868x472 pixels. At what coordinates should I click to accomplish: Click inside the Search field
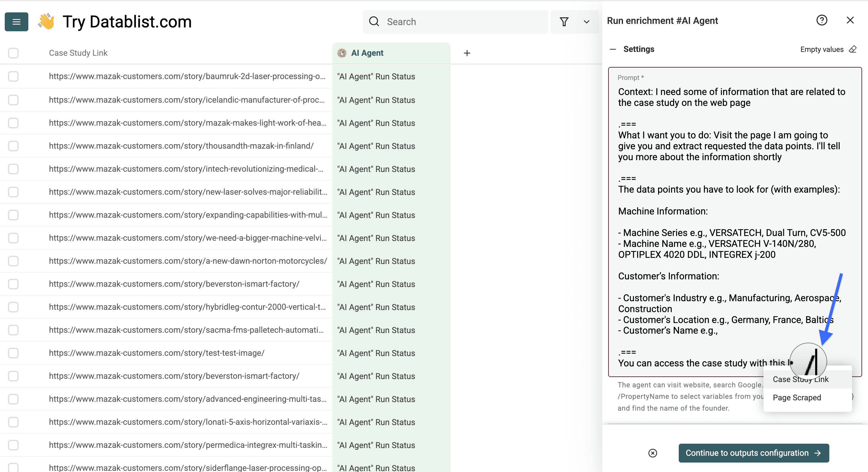click(x=438, y=21)
